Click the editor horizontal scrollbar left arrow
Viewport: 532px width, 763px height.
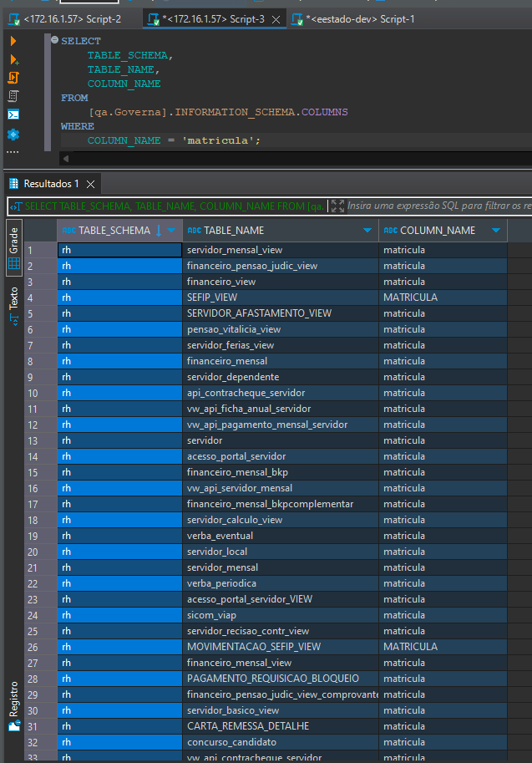point(66,159)
